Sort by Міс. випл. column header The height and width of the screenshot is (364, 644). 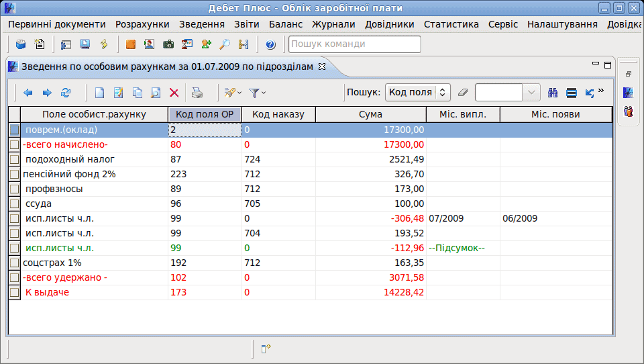click(463, 114)
